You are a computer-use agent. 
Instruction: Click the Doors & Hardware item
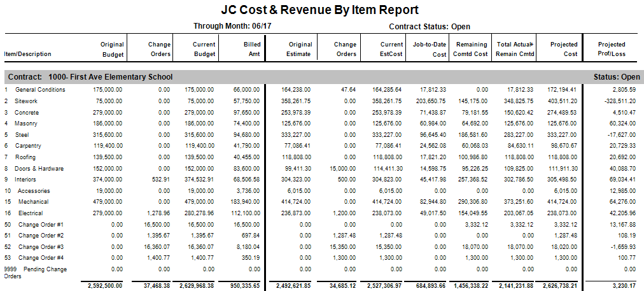39,169
